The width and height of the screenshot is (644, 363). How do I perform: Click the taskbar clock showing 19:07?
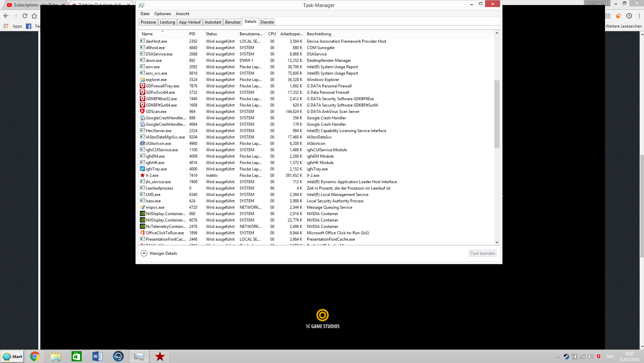629,357
